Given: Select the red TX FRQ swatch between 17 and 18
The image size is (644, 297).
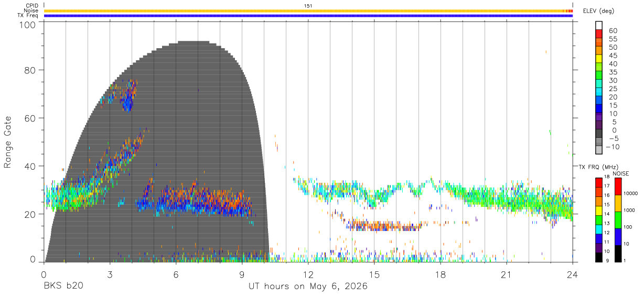Looking at the screenshot, I should tap(599, 182).
